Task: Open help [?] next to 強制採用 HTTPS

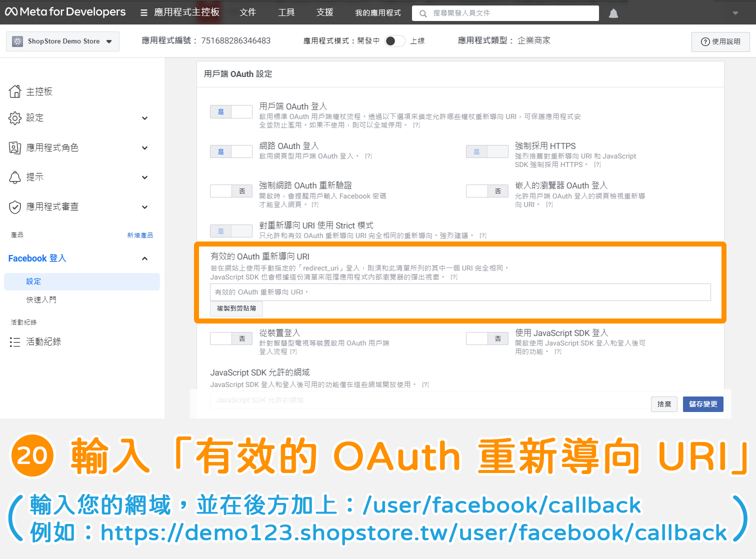Action: (597, 164)
